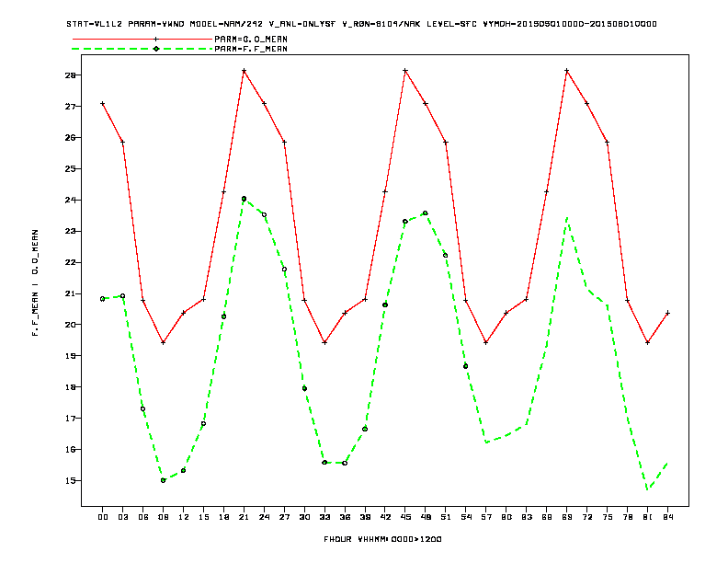Click the PARM=F.F_MEAN legend label

[251, 49]
